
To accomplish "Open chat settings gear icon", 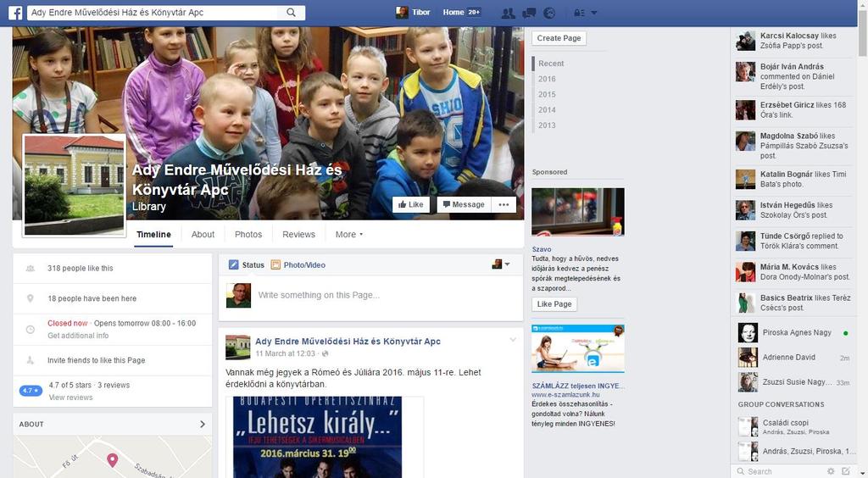I will pos(831,471).
